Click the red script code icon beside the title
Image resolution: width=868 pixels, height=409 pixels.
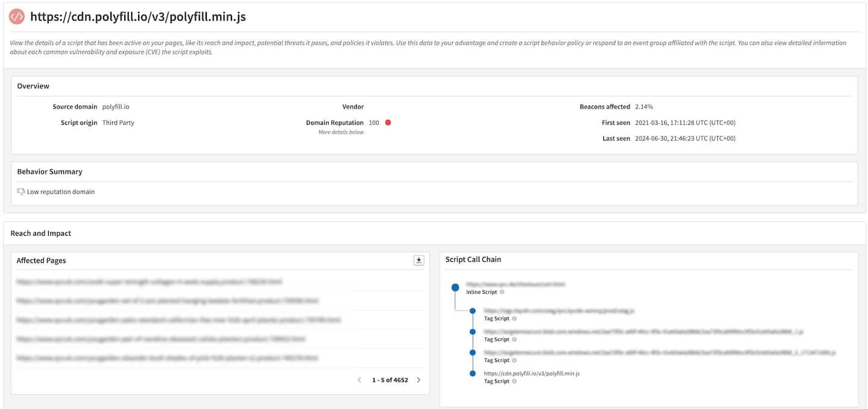17,17
